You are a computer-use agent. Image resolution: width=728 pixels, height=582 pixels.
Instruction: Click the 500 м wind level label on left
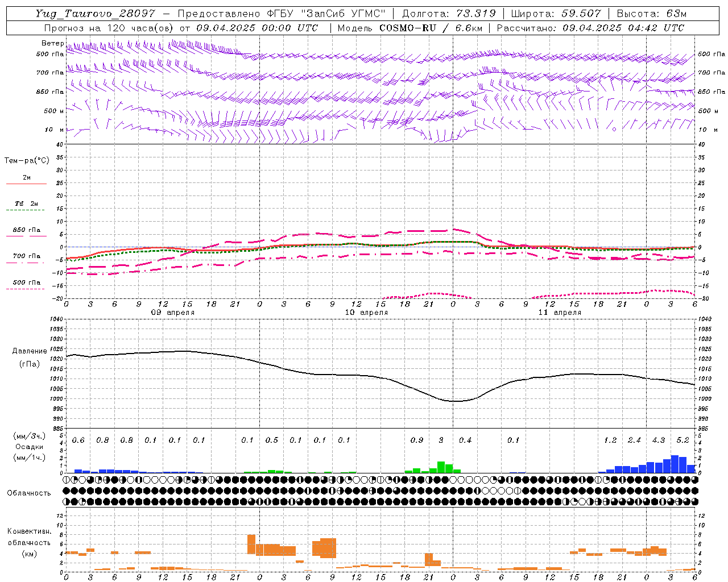[54, 111]
